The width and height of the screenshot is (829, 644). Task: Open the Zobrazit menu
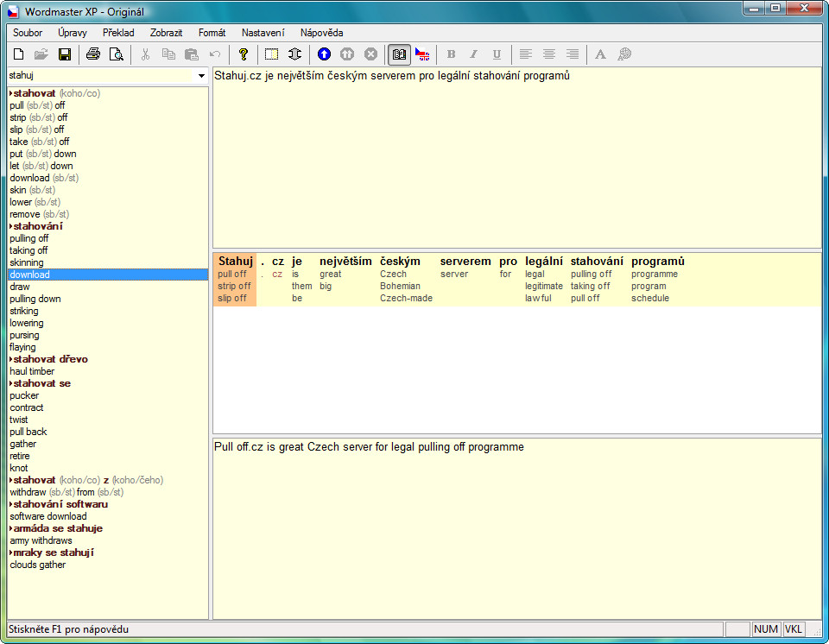coord(166,33)
